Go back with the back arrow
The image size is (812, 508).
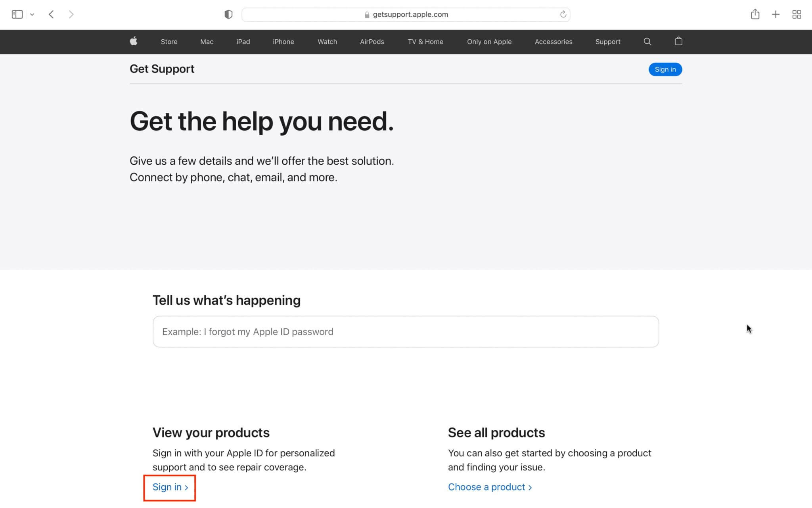tap(51, 14)
